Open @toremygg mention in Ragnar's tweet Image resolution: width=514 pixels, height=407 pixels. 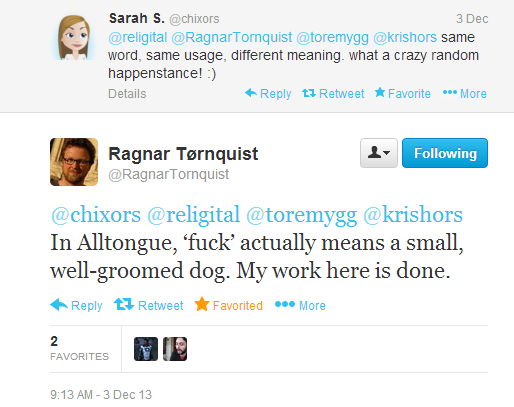click(302, 215)
